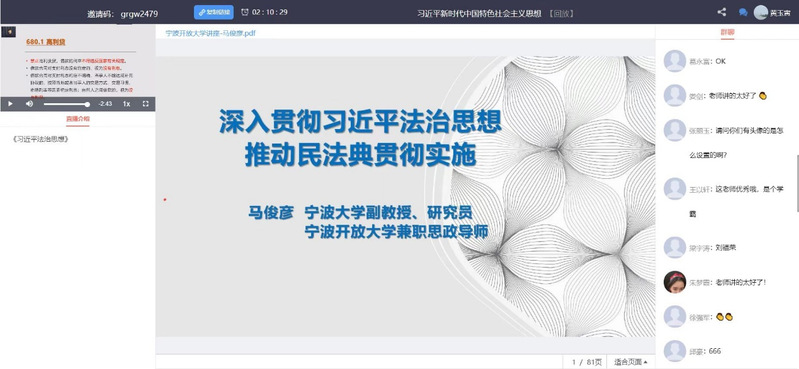Image resolution: width=799 pixels, height=369 pixels.
Task: Click avatar beside the OK message
Action: click(675, 61)
